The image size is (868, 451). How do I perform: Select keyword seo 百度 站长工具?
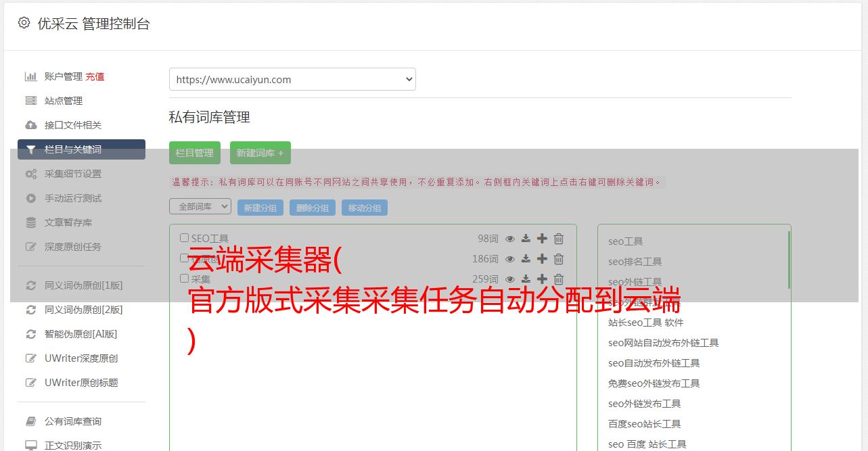point(647,444)
